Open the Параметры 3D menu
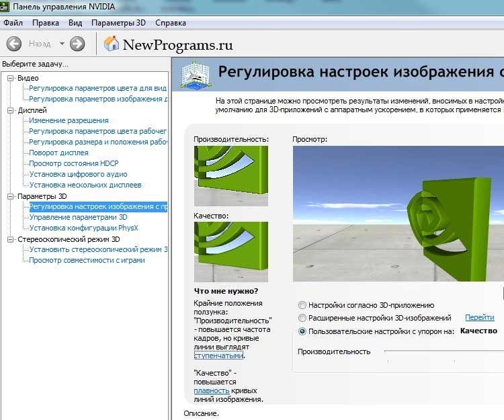 pos(118,23)
